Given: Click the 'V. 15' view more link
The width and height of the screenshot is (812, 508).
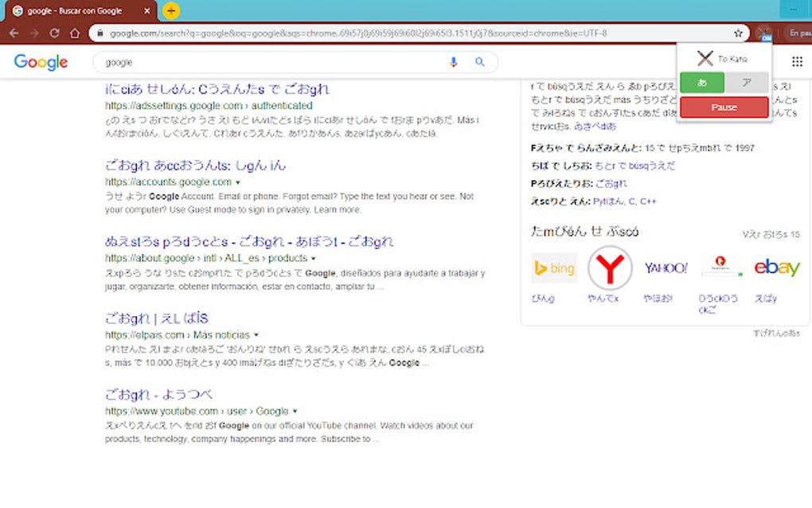Looking at the screenshot, I should click(x=771, y=235).
